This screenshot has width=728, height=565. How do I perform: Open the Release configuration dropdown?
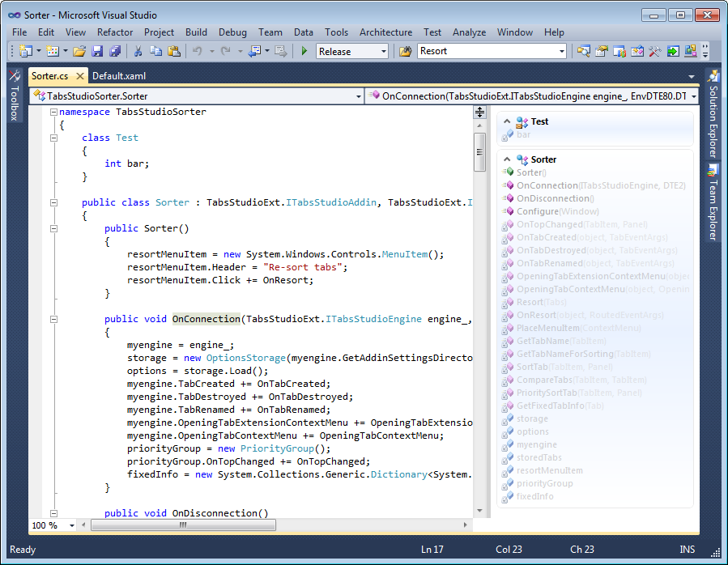click(383, 51)
